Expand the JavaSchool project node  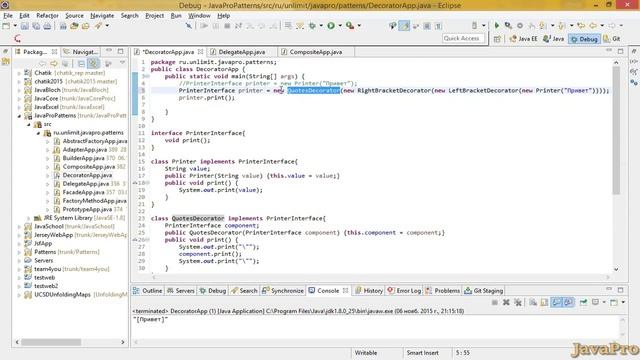pos(19,227)
